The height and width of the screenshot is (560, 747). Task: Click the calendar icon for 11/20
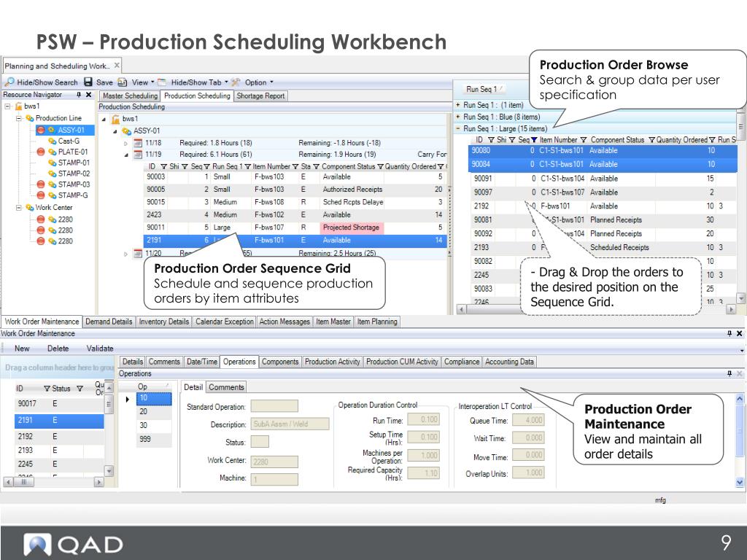pyautogui.click(x=138, y=253)
